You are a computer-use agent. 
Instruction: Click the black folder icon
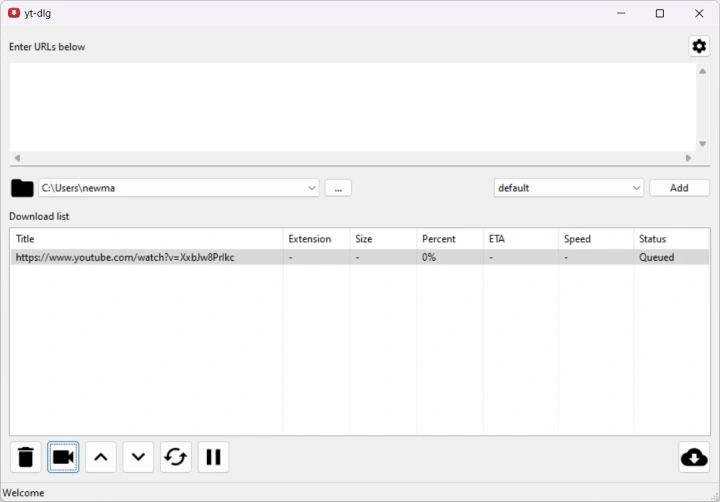click(x=22, y=188)
